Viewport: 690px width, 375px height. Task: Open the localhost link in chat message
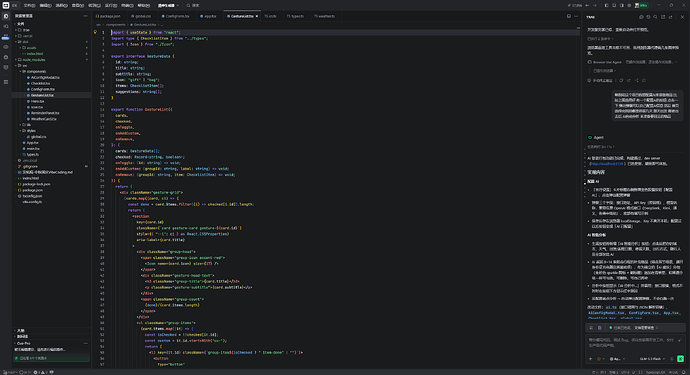(x=607, y=163)
